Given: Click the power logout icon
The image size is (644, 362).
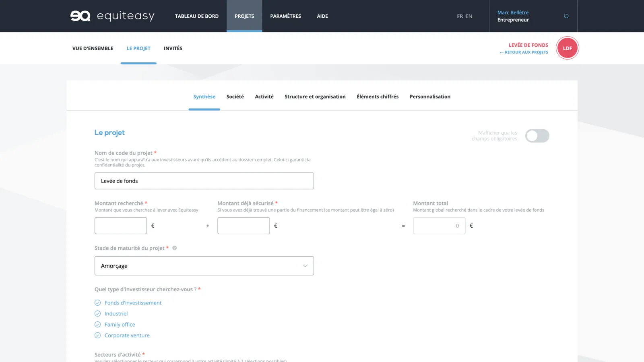Looking at the screenshot, I should [x=566, y=16].
